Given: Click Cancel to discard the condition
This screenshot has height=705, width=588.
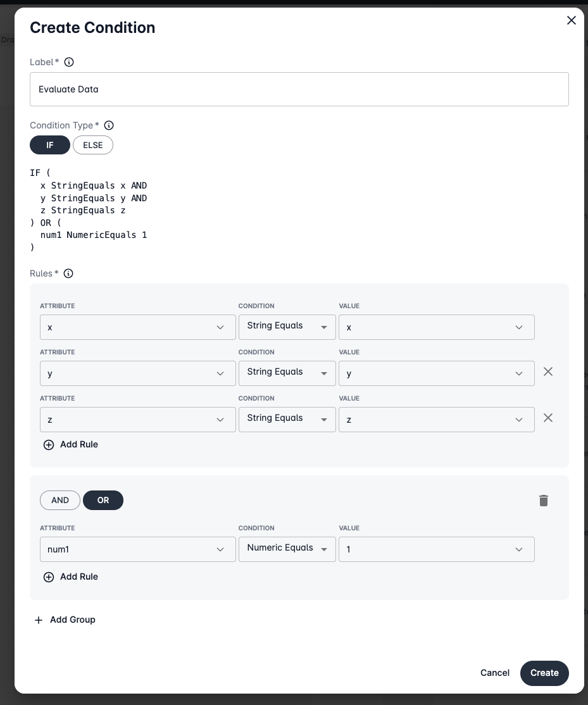Looking at the screenshot, I should pos(495,673).
